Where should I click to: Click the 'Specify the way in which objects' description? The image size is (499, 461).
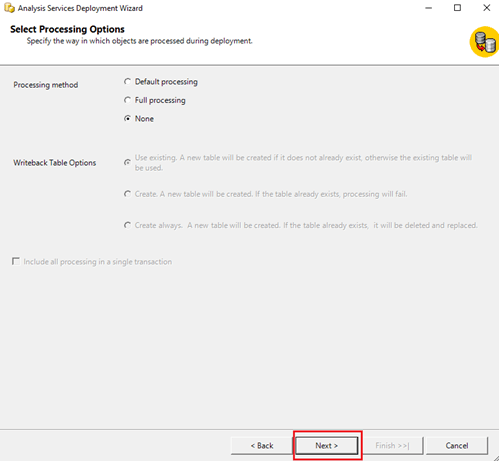point(139,41)
